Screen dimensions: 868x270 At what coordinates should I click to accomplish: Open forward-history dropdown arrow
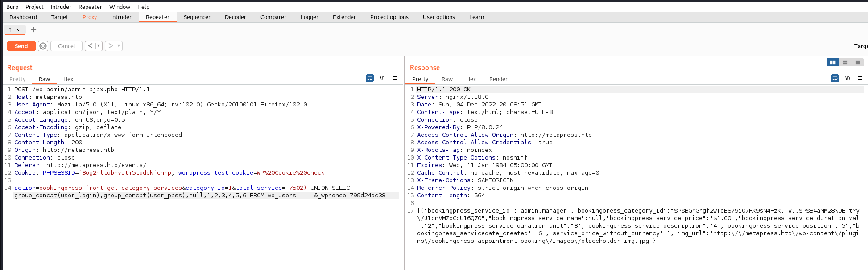[119, 46]
